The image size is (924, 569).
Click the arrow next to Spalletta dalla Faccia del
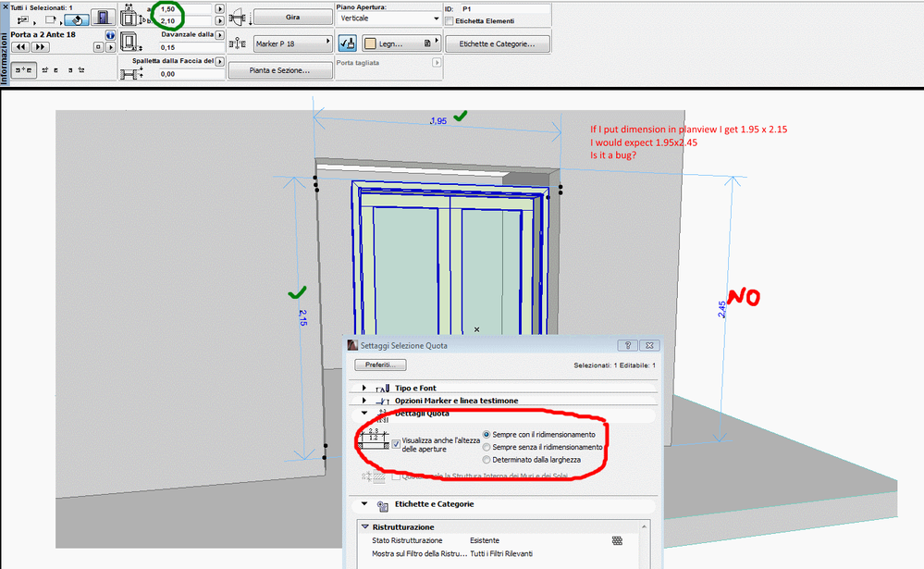pyautogui.click(x=219, y=61)
